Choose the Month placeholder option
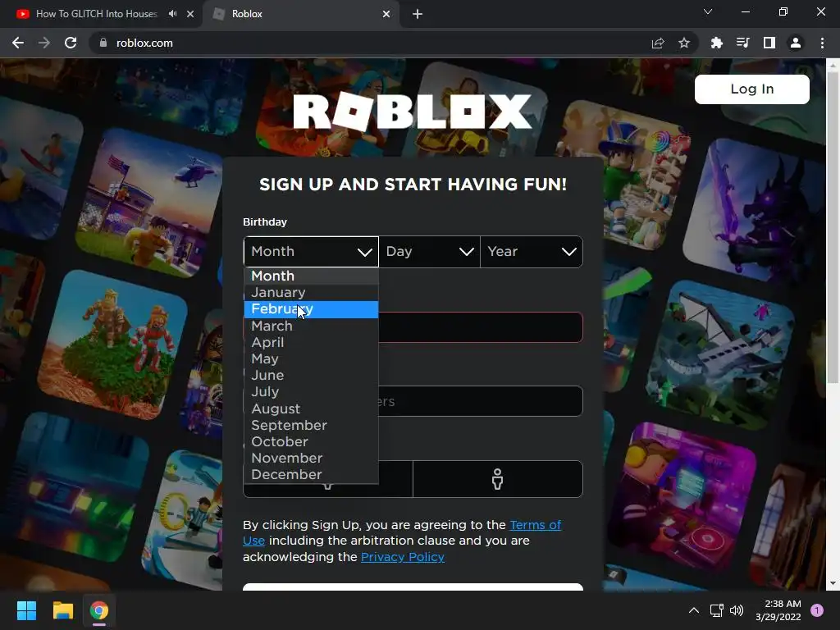This screenshot has height=630, width=840. [311, 276]
